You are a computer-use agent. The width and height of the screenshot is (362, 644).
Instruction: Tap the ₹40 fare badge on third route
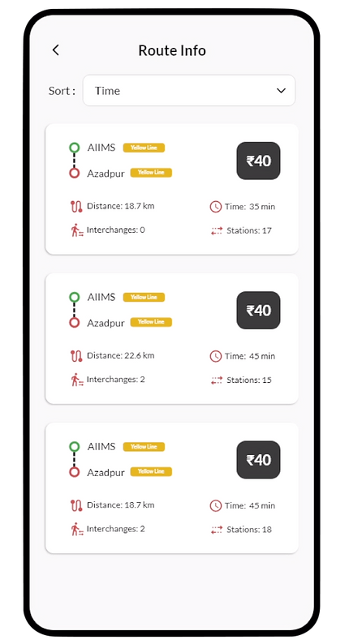258,460
